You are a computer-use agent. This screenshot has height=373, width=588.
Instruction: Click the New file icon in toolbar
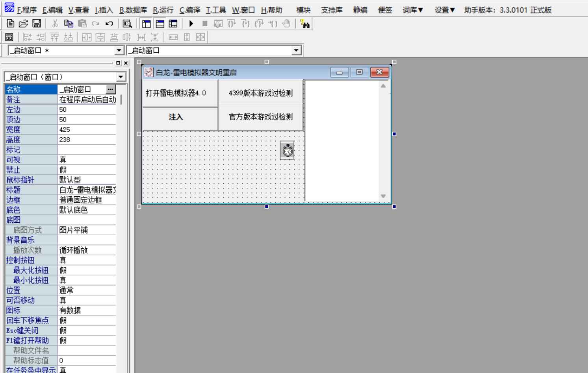[x=11, y=24]
